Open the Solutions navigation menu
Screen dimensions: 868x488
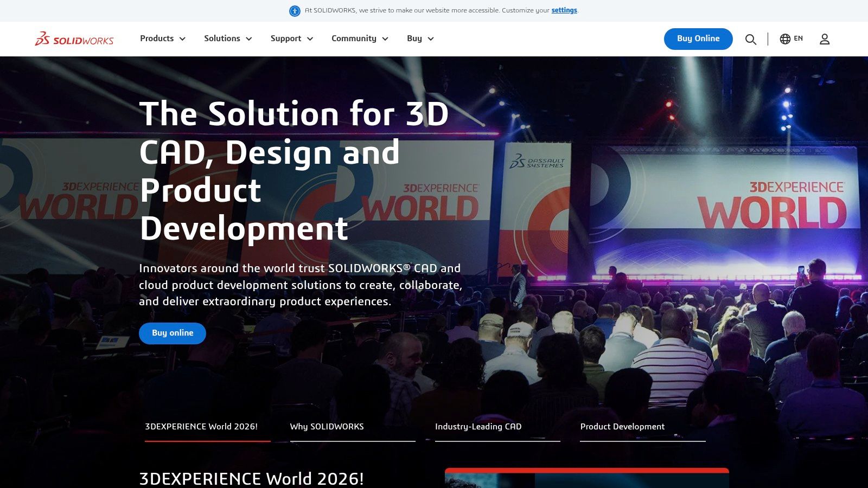tap(228, 38)
